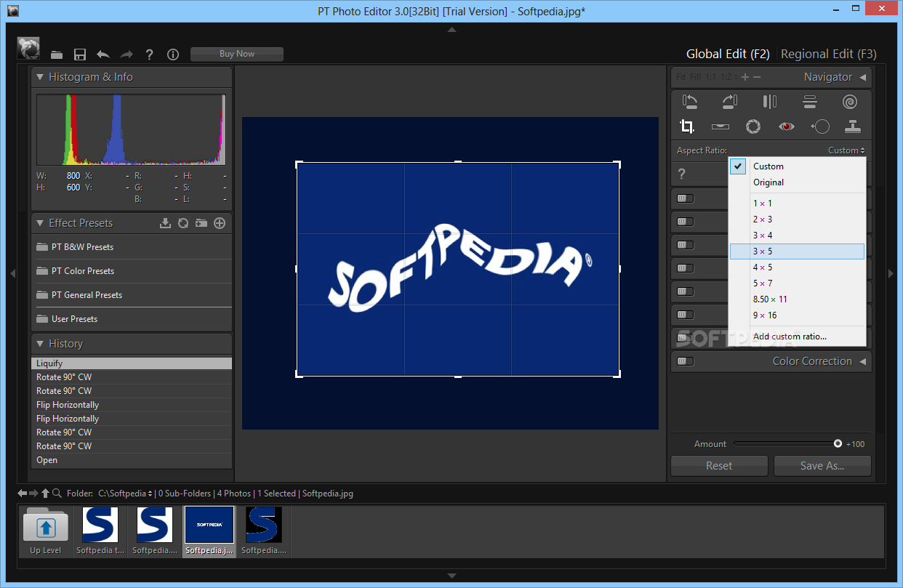The image size is (903, 588).
Task: Click the crop panel question mark help icon
Action: pos(682,174)
